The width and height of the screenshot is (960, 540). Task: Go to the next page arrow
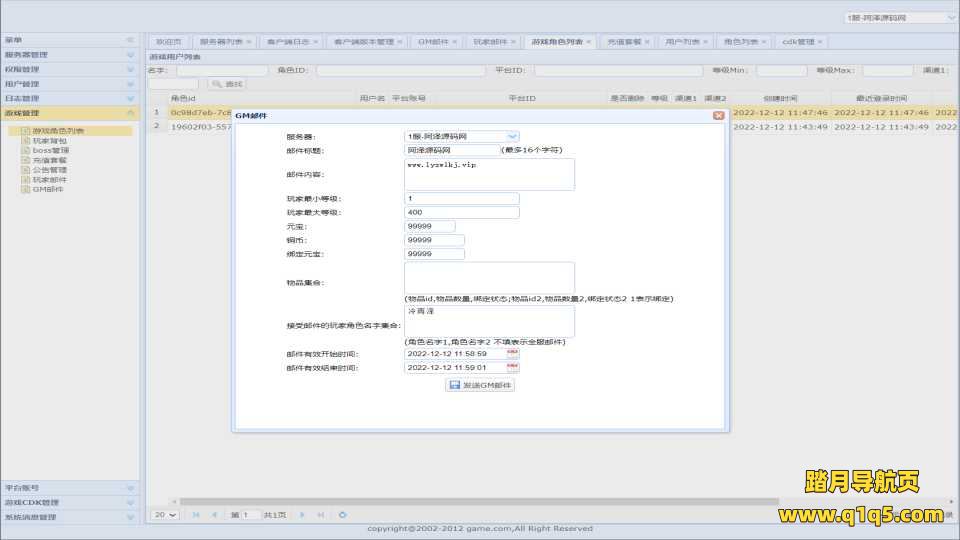point(302,515)
